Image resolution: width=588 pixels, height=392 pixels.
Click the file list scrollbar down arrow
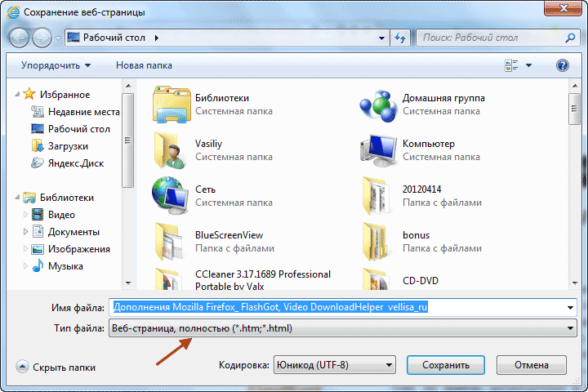coord(575,283)
